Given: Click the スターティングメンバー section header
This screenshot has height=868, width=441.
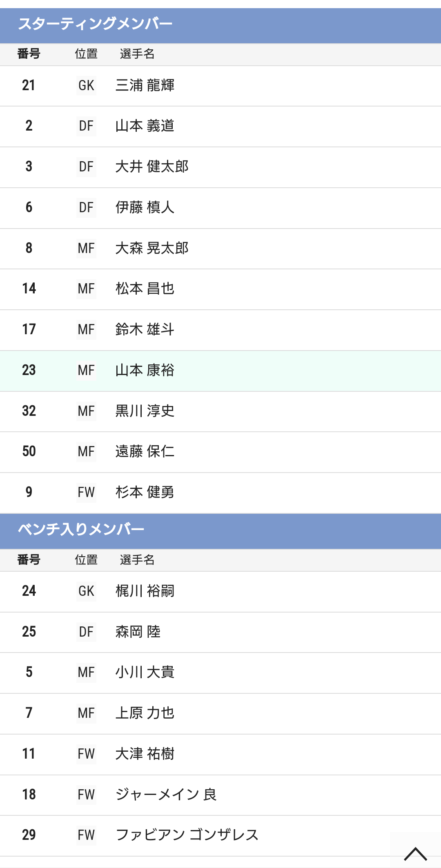Looking at the screenshot, I should pos(220,25).
